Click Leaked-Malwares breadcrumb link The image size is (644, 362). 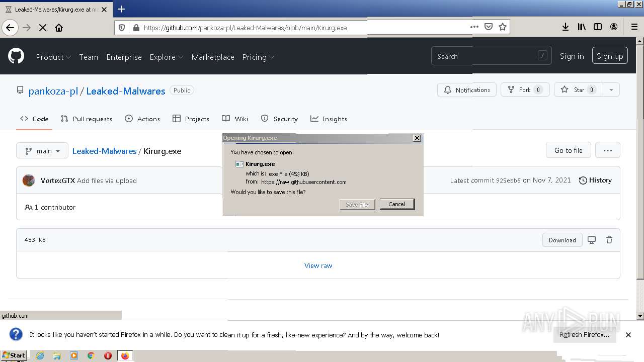tap(105, 151)
